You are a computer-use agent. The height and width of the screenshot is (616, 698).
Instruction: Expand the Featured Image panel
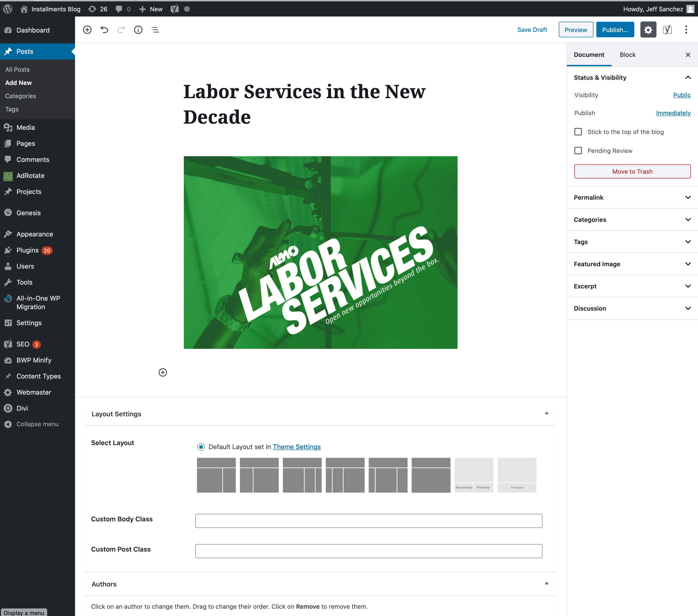click(632, 264)
